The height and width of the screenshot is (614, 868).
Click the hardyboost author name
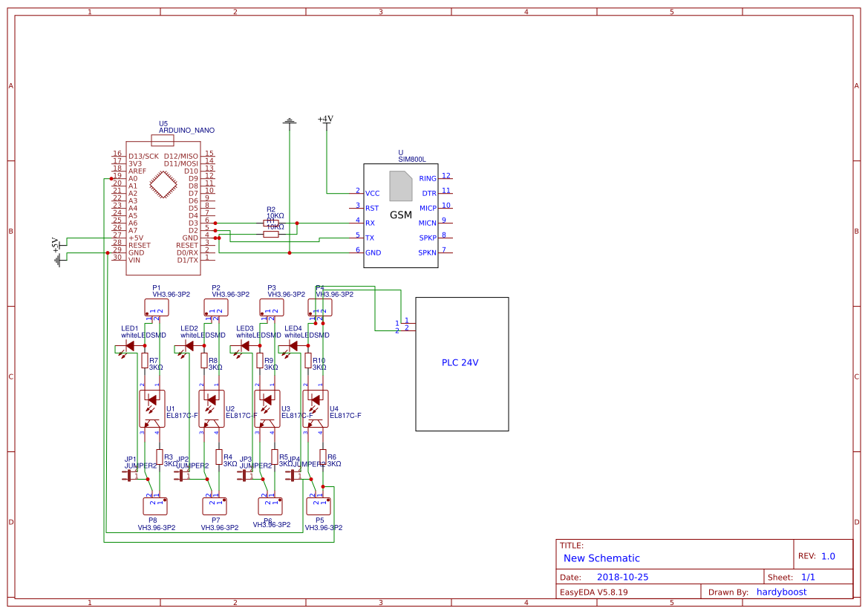point(780,592)
